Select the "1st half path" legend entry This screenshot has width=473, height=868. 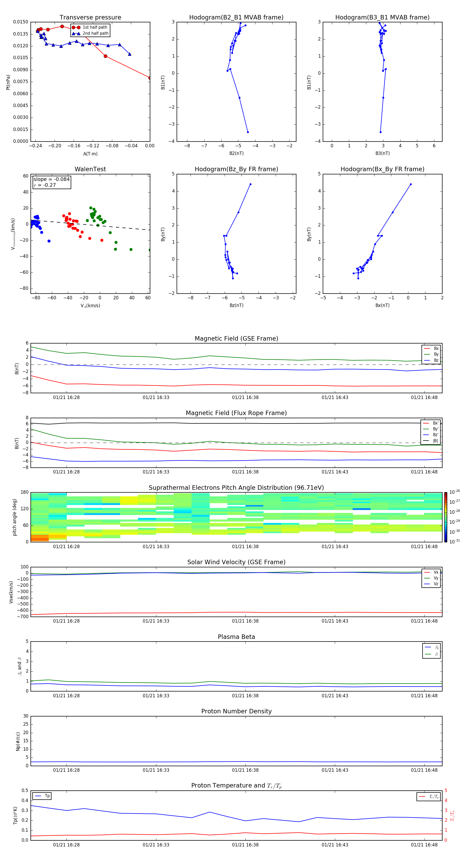90,27
